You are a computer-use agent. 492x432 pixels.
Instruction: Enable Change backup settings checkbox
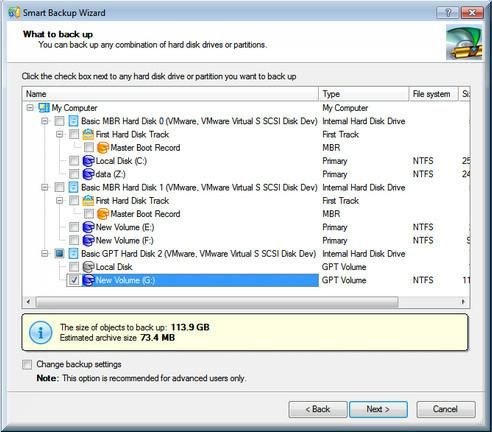point(27,364)
